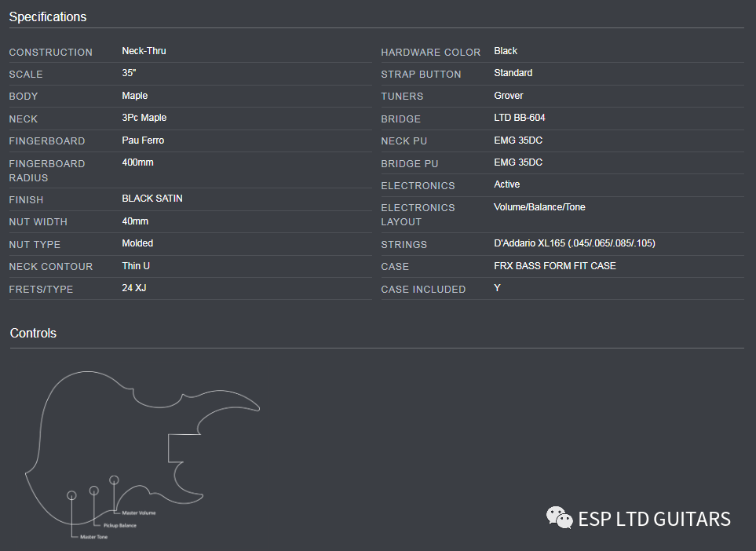
Task: Click the 'FINGERBOARD' label above Fingerboard Radius
Action: [47, 140]
